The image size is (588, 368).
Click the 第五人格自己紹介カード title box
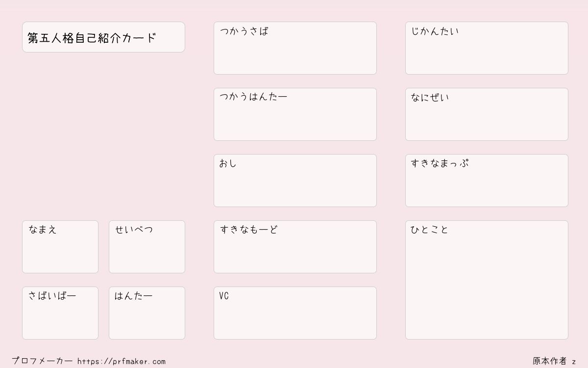click(x=103, y=37)
